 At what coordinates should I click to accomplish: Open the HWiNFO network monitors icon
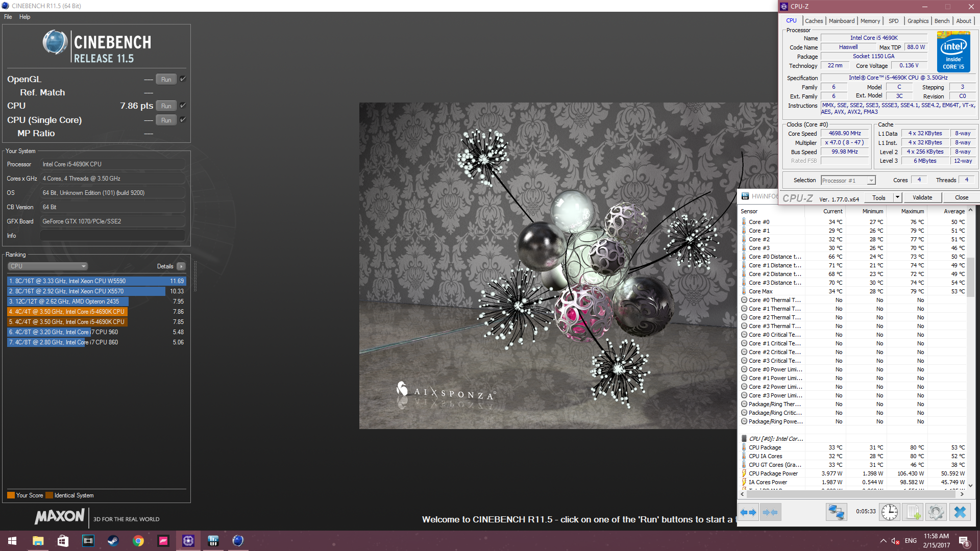pyautogui.click(x=836, y=512)
